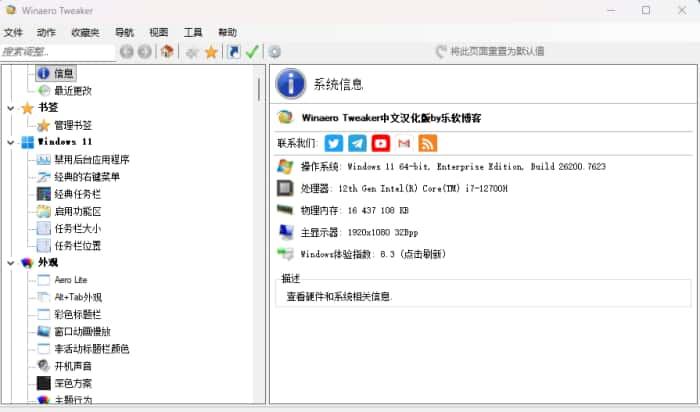
Task: Open the YouTube channel icon
Action: [381, 143]
